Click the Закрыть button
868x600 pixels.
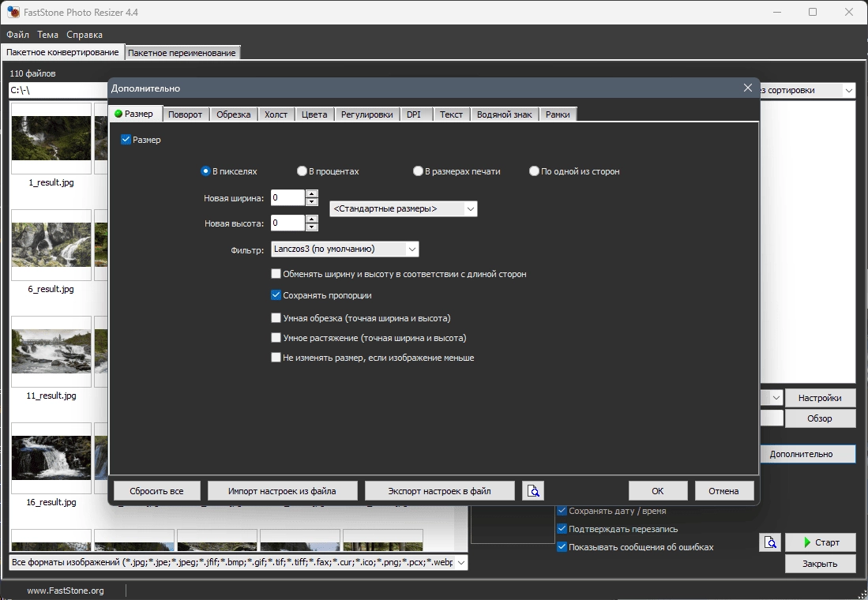[x=821, y=564]
